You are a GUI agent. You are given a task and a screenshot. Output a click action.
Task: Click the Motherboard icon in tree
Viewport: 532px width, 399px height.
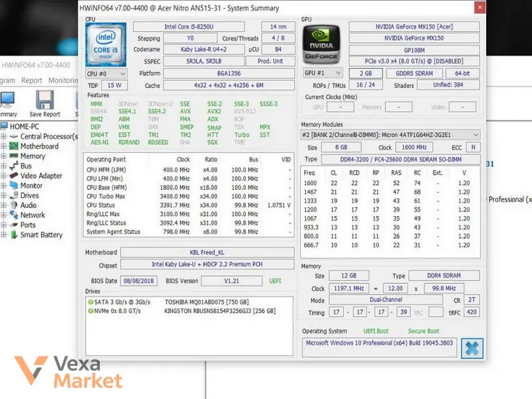13,146
